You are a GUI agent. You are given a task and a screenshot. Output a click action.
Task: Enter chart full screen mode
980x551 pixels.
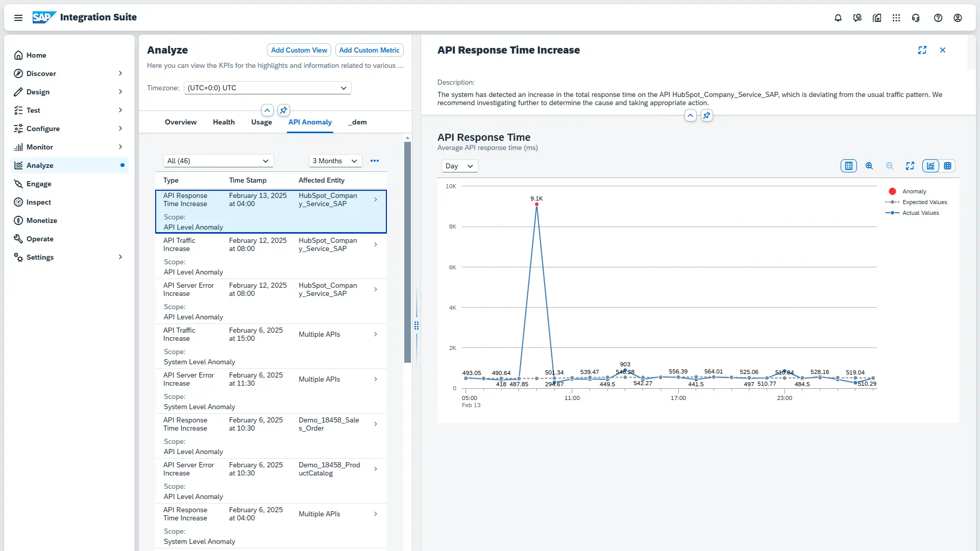(x=910, y=166)
